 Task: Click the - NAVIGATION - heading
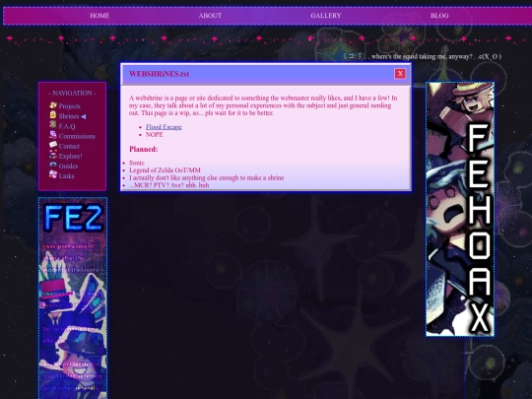[x=72, y=93]
